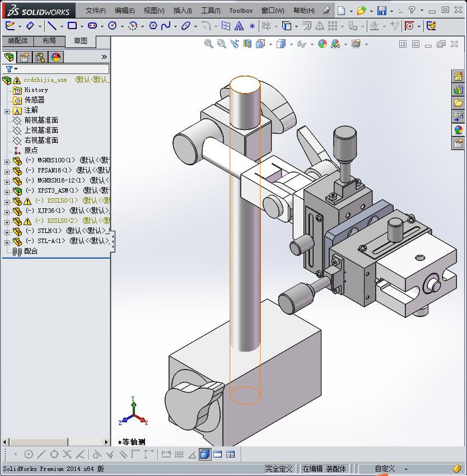Expand the 注解 annotations node
The height and width of the screenshot is (476, 467).
(7, 111)
